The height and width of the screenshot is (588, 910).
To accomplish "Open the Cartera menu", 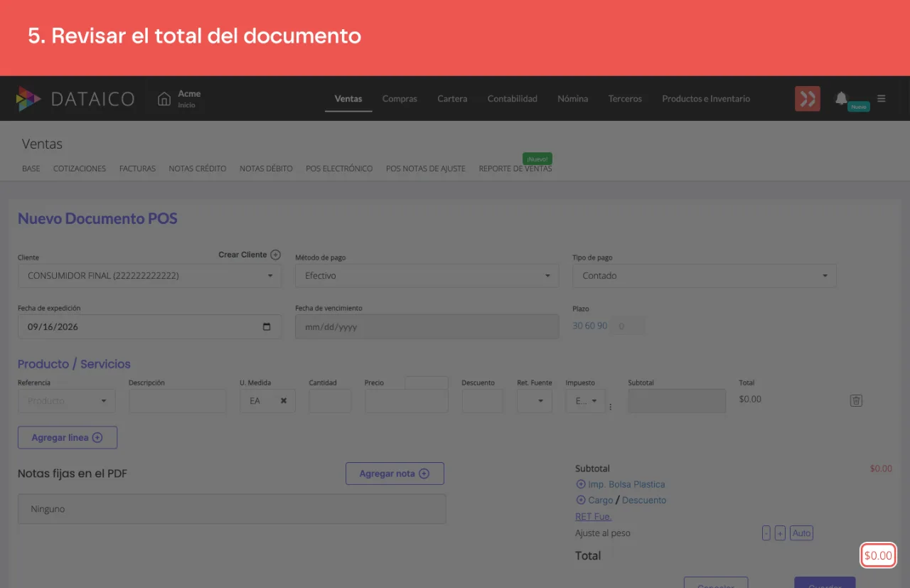I will [x=452, y=99].
